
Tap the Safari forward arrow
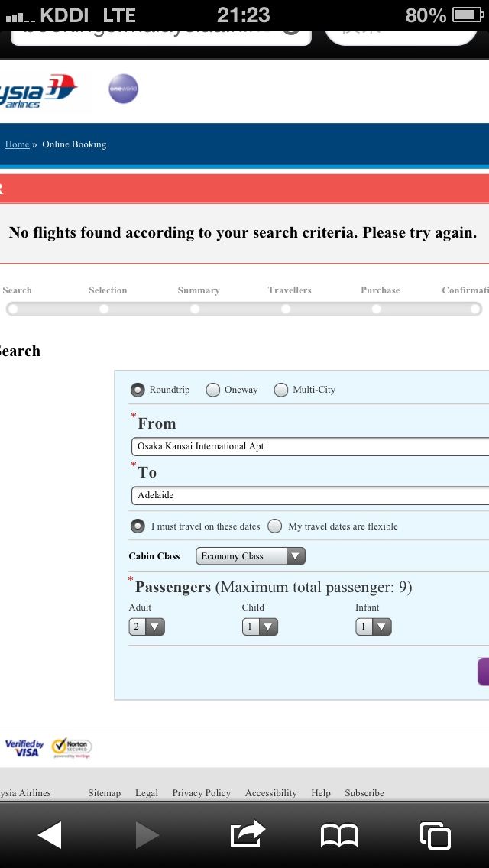147,835
